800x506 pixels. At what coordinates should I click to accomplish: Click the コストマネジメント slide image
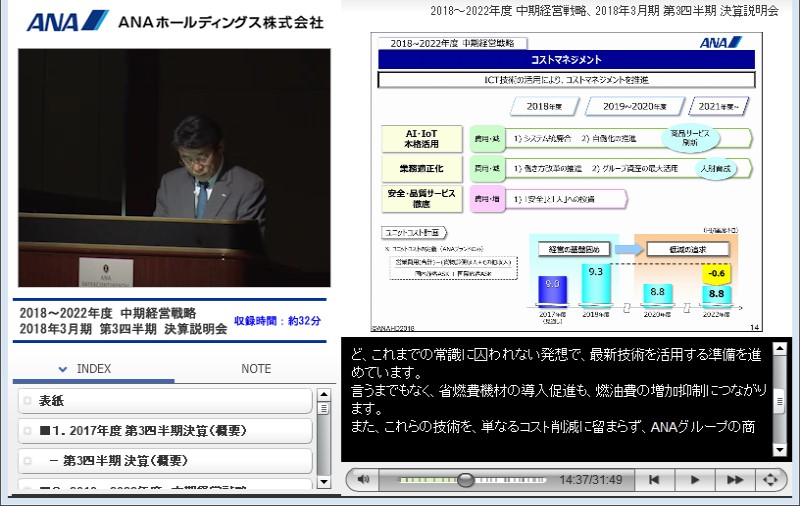click(566, 182)
